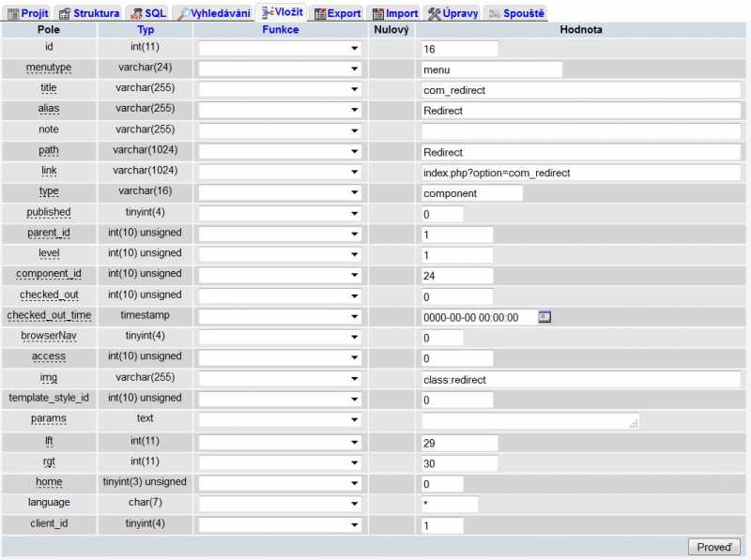Click the Úpravy tools icon

(435, 13)
